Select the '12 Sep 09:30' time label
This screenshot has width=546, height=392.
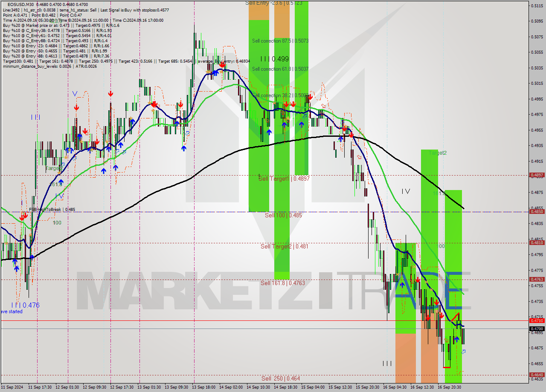[95, 387]
